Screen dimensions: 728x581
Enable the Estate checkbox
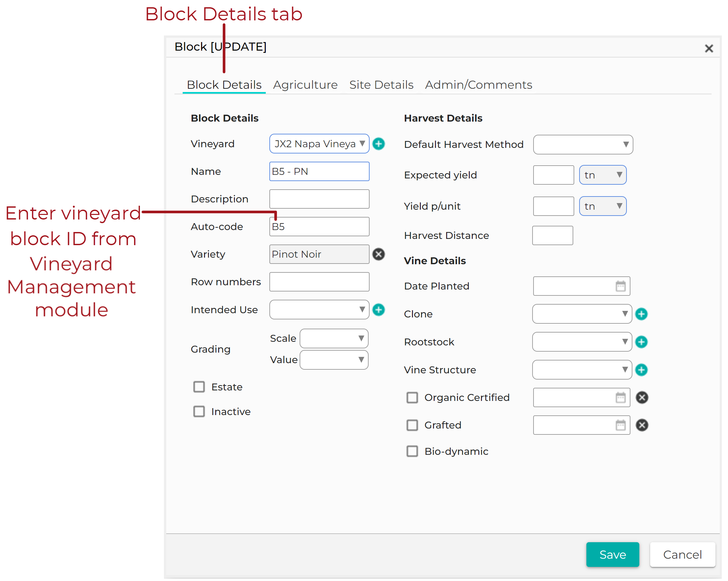[x=199, y=387]
